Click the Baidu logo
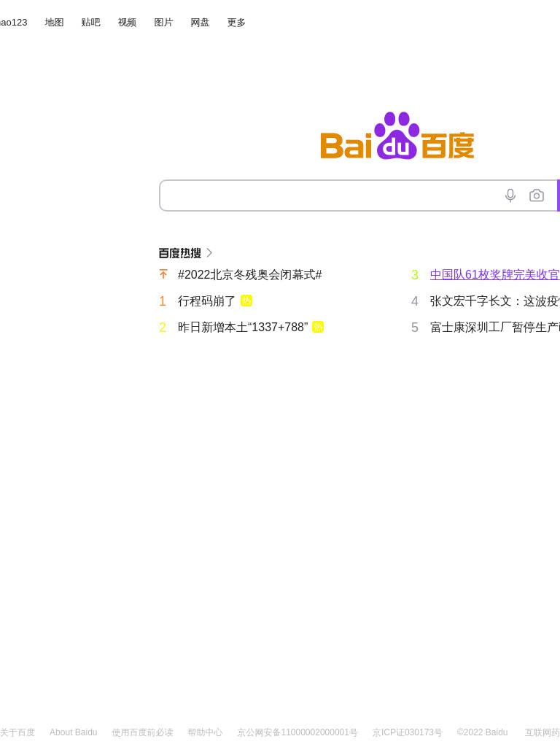Image resolution: width=560 pixels, height=747 pixels. click(397, 136)
